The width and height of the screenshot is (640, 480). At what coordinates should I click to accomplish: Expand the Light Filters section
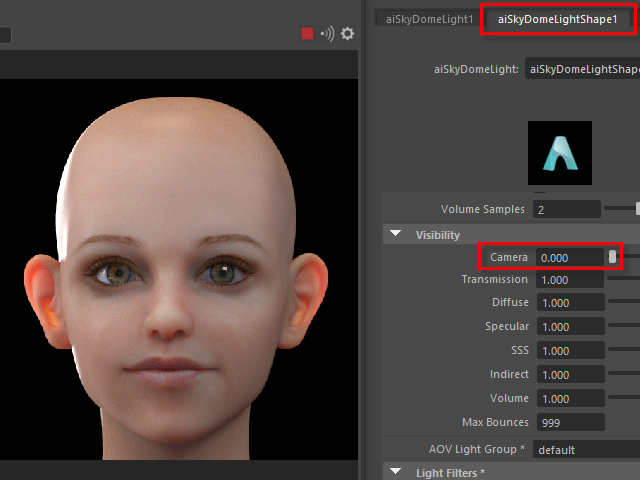point(395,472)
